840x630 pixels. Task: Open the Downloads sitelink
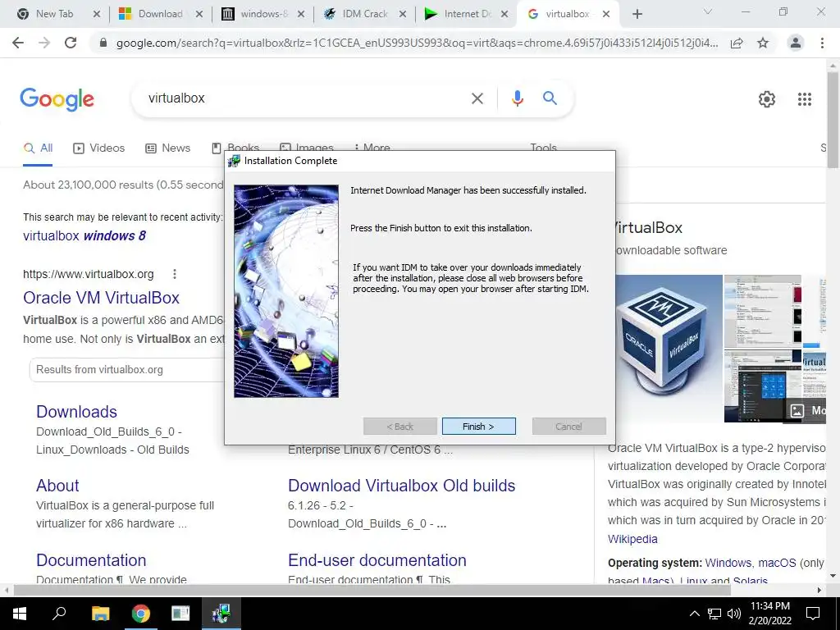pyautogui.click(x=76, y=412)
